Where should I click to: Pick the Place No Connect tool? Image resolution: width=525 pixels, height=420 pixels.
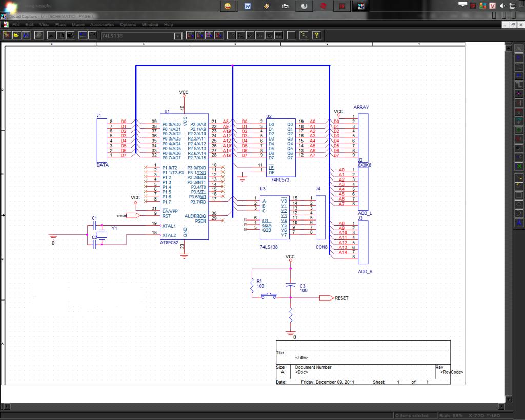coord(519,167)
